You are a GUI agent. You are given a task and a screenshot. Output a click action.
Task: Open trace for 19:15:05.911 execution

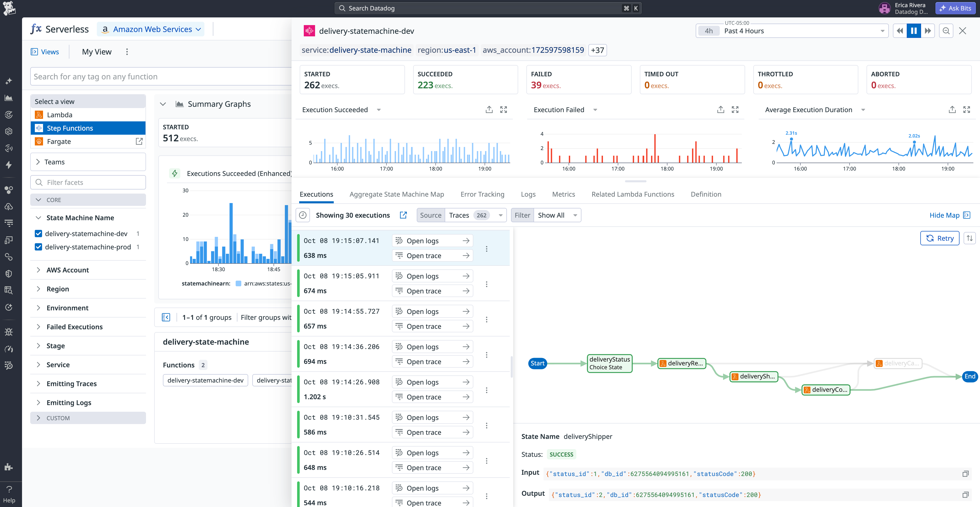point(432,291)
